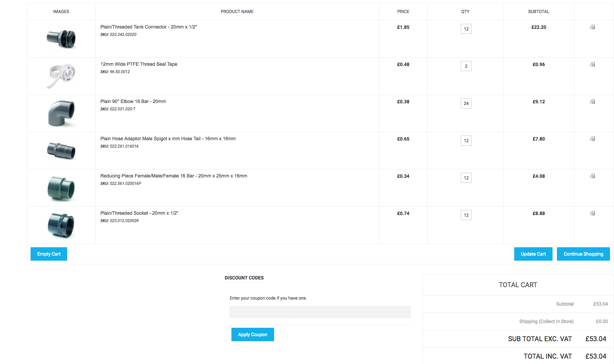614x364 pixels.
Task: Edit quantity for the Plain/Threaded Socket
Action: 466,215
